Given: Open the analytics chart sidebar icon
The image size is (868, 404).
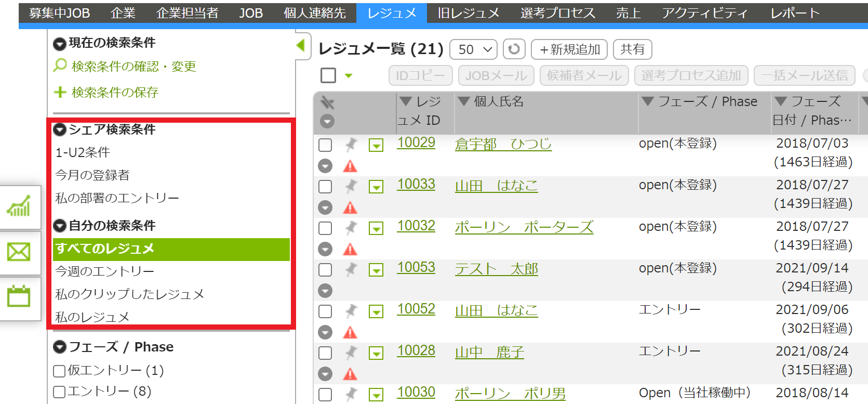Looking at the screenshot, I should click(19, 207).
